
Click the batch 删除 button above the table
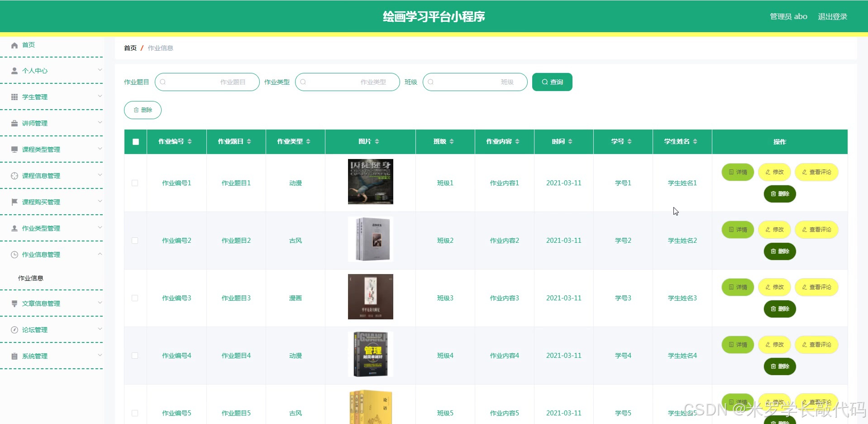[143, 110]
